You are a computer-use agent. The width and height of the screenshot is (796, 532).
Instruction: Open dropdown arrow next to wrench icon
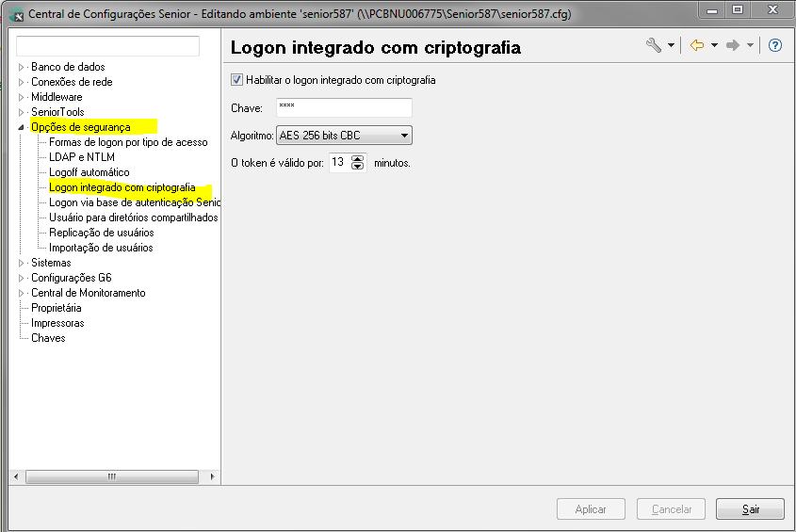[x=671, y=45]
